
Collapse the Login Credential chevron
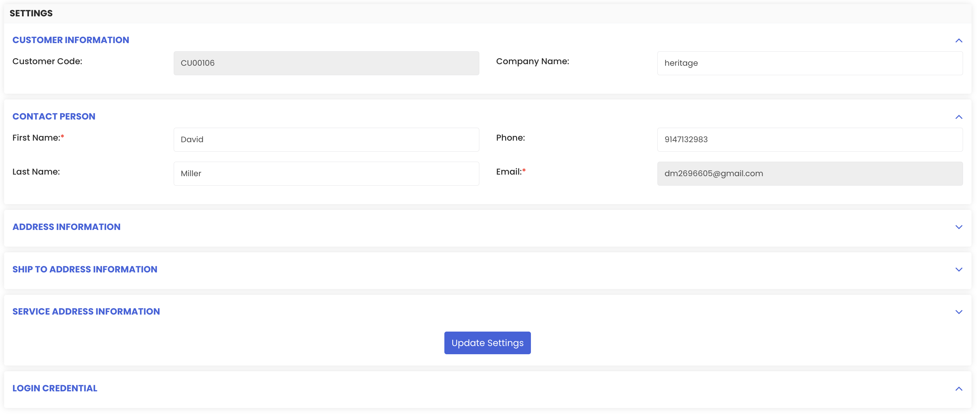(x=958, y=389)
